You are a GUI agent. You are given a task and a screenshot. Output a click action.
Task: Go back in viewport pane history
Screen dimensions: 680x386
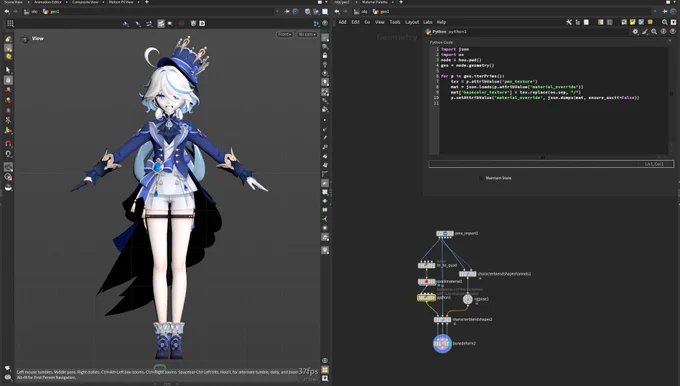point(7,12)
